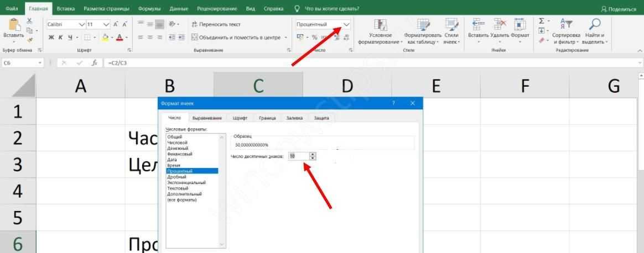
Task: Open the font name Calibri dropdown
Action: coord(82,25)
